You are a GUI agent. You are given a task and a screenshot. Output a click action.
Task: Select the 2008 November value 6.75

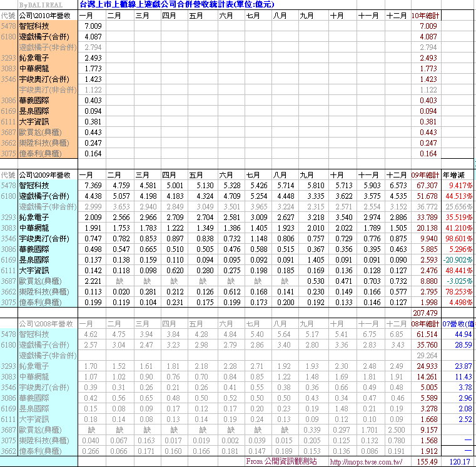point(370,334)
